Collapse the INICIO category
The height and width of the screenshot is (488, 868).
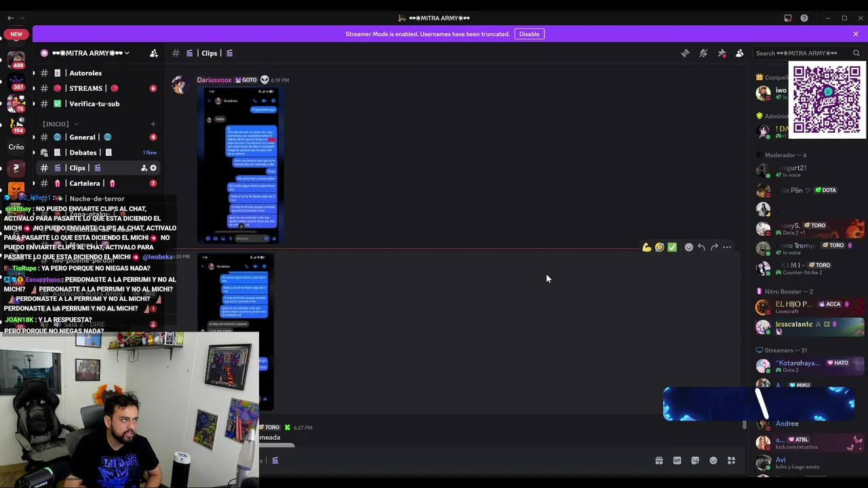coord(60,124)
